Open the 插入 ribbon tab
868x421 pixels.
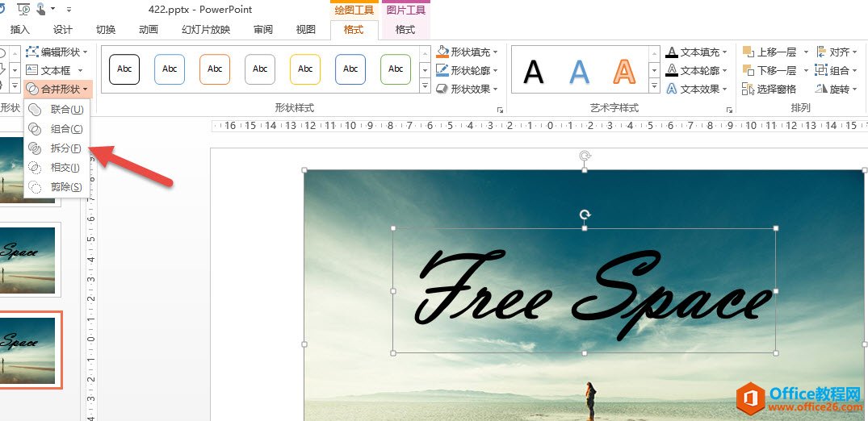(20, 30)
